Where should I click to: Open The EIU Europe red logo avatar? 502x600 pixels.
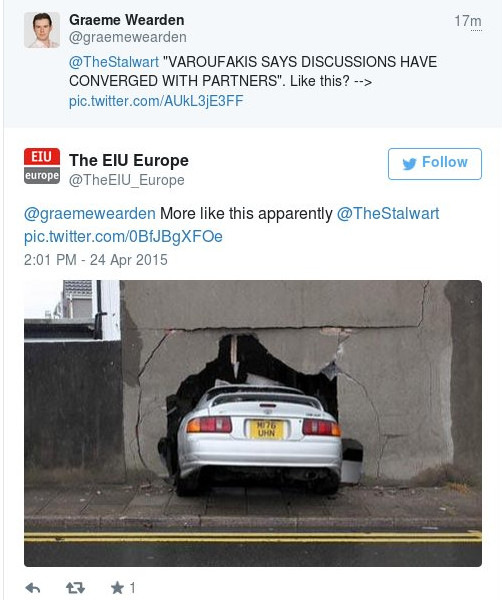[x=42, y=166]
